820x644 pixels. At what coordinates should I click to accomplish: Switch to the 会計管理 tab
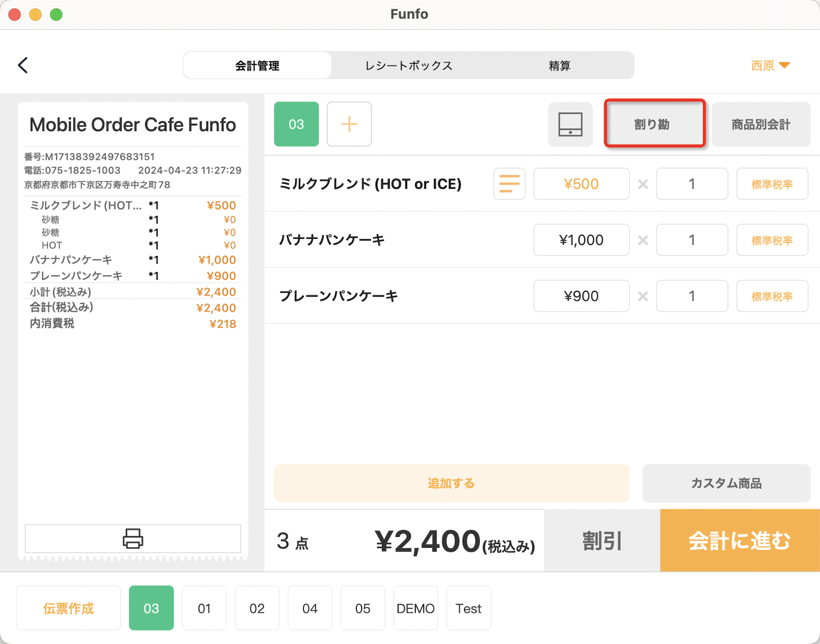[258, 66]
